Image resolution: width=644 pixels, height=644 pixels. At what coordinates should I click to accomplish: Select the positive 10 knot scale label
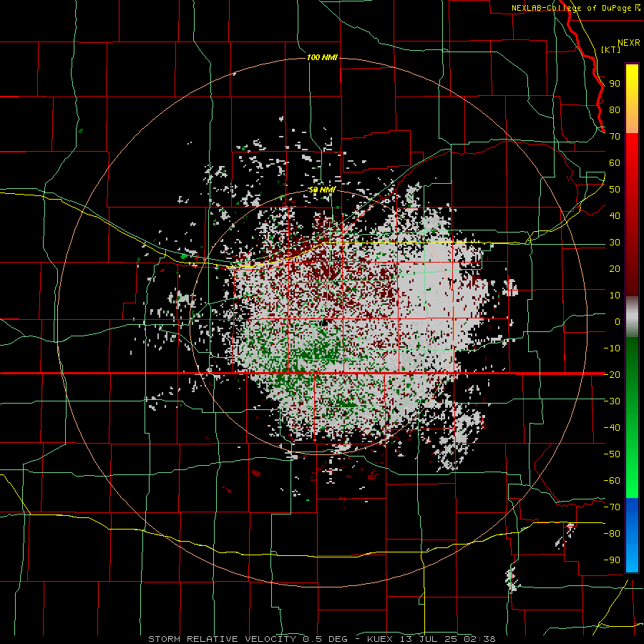point(615,296)
